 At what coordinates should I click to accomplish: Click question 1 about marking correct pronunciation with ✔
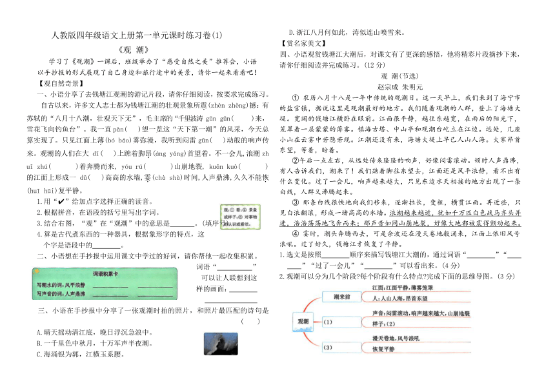(x=95, y=201)
